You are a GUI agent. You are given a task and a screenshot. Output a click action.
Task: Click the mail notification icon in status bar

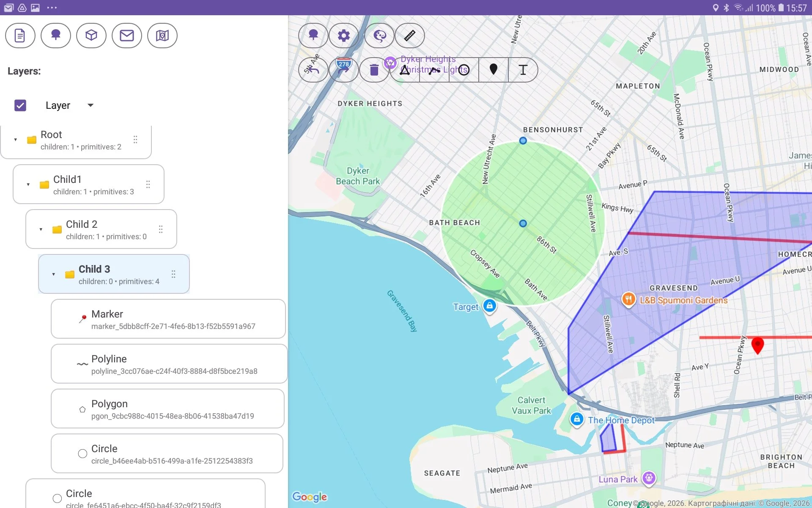(x=8, y=8)
